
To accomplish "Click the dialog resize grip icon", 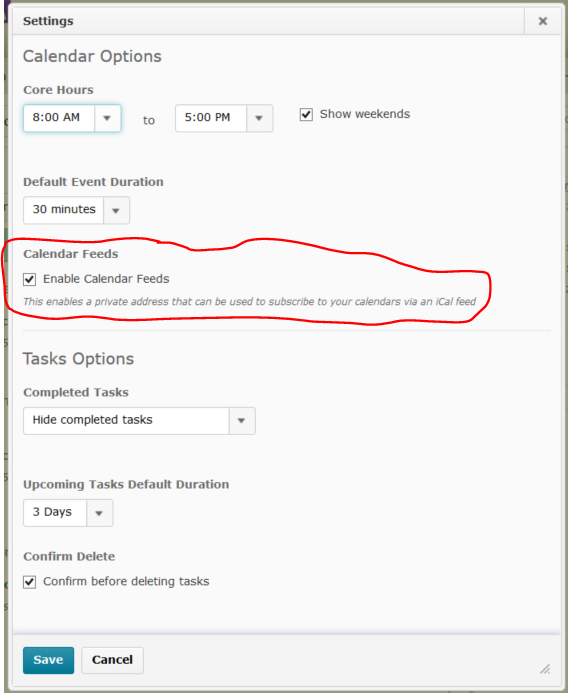I will click(x=545, y=669).
